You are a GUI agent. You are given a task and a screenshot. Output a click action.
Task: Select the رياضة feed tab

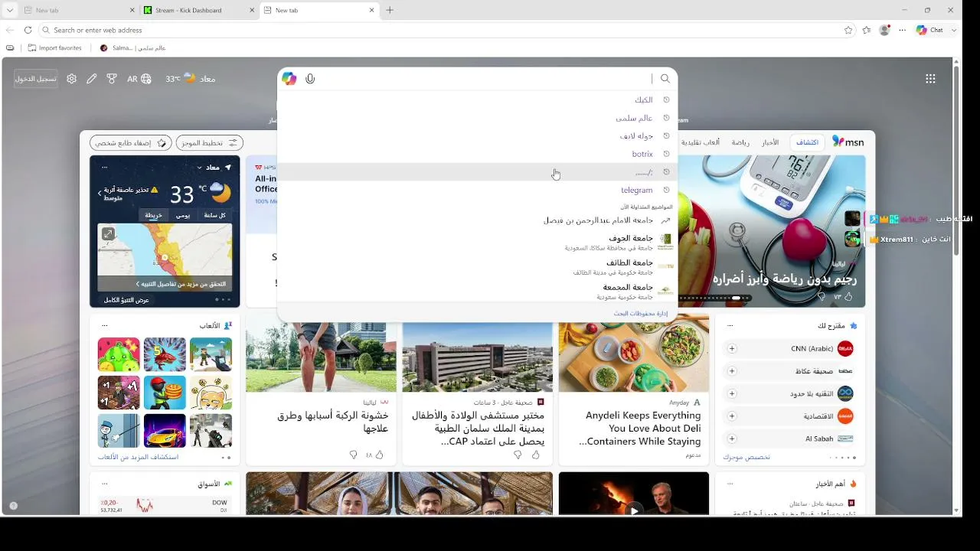pyautogui.click(x=740, y=142)
